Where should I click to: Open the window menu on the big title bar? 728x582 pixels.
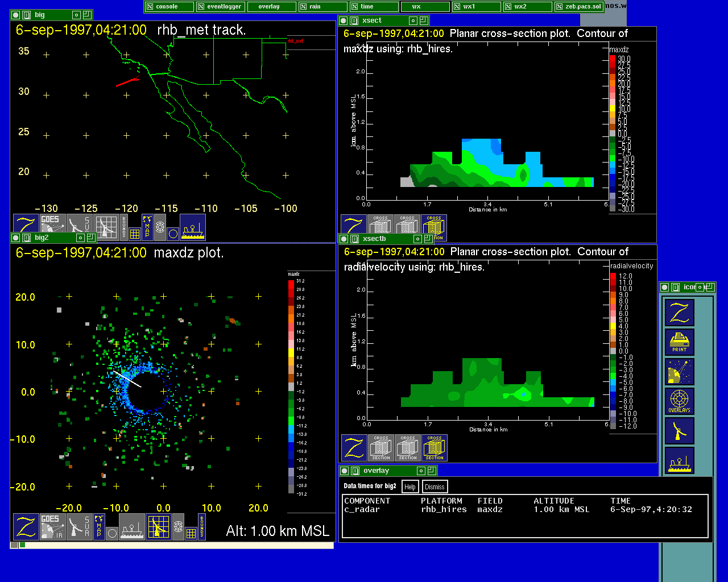[26, 15]
